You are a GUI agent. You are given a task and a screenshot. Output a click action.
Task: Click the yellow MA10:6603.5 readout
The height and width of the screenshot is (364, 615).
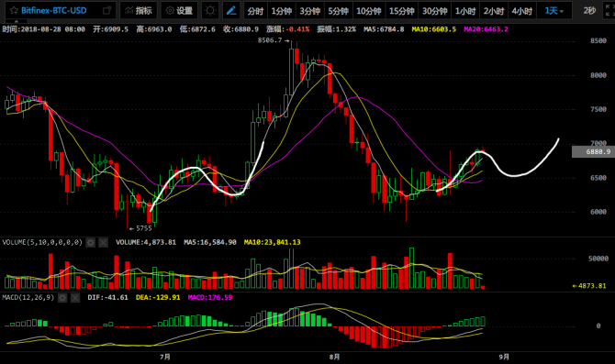click(434, 29)
